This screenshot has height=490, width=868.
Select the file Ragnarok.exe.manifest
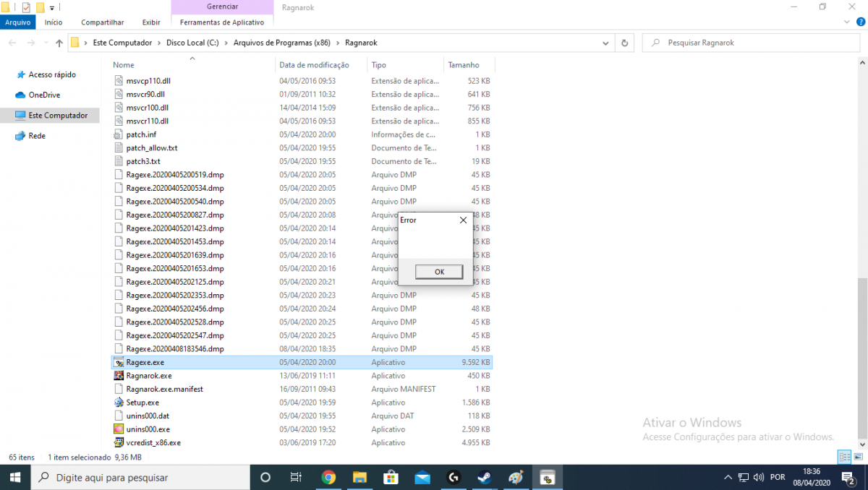[164, 389]
